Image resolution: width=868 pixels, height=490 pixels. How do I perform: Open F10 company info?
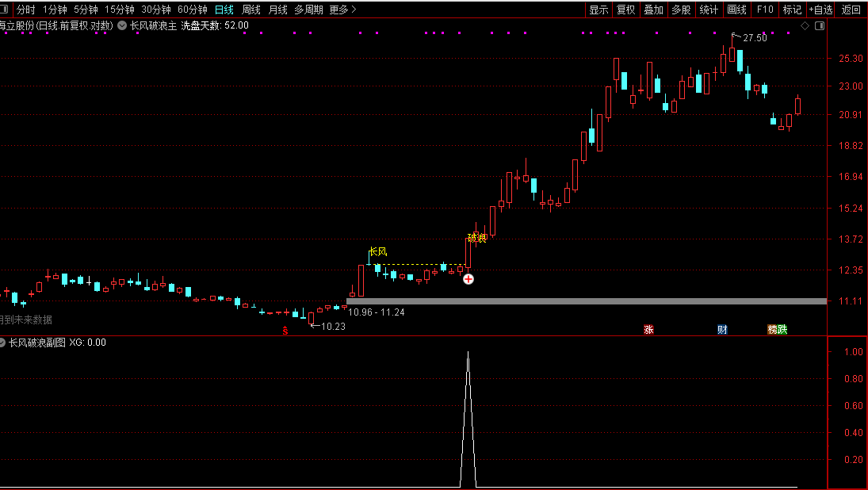coord(765,10)
